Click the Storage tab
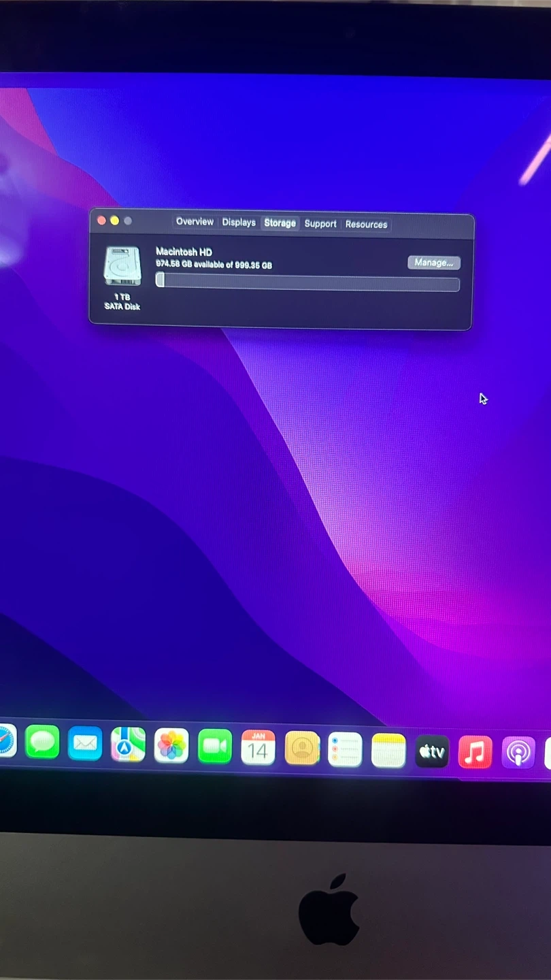 pyautogui.click(x=280, y=223)
